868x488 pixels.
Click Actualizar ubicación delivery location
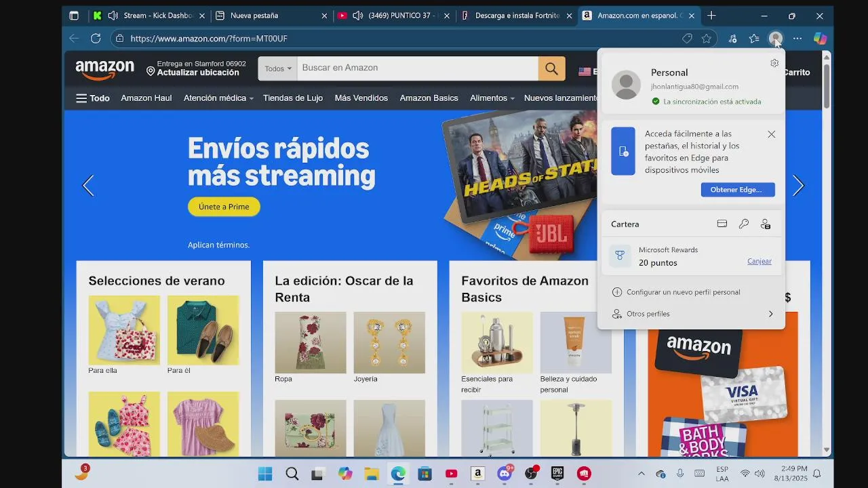[197, 68]
